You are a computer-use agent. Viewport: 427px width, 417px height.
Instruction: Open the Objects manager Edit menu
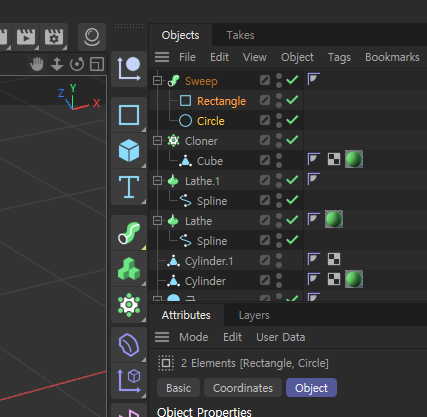219,57
